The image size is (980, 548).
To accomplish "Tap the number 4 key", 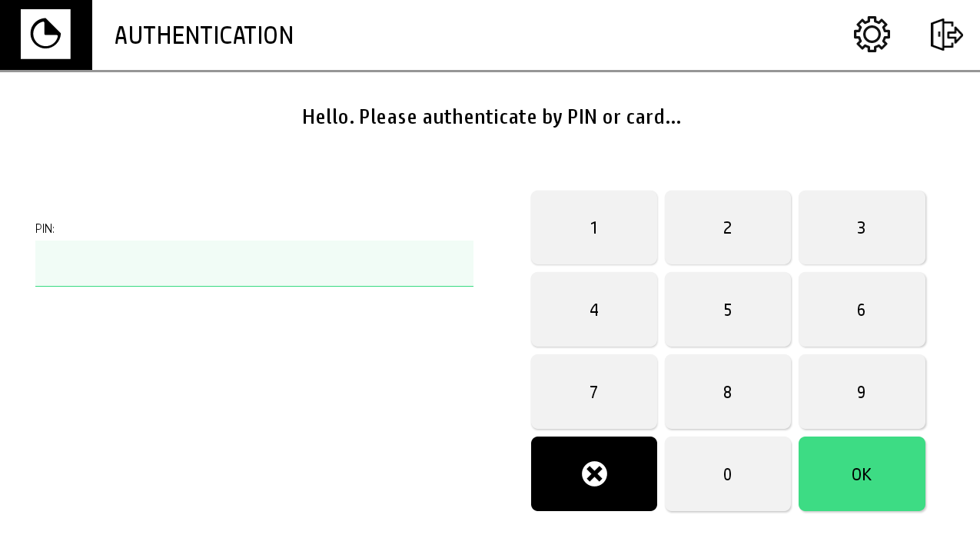I will click(594, 310).
